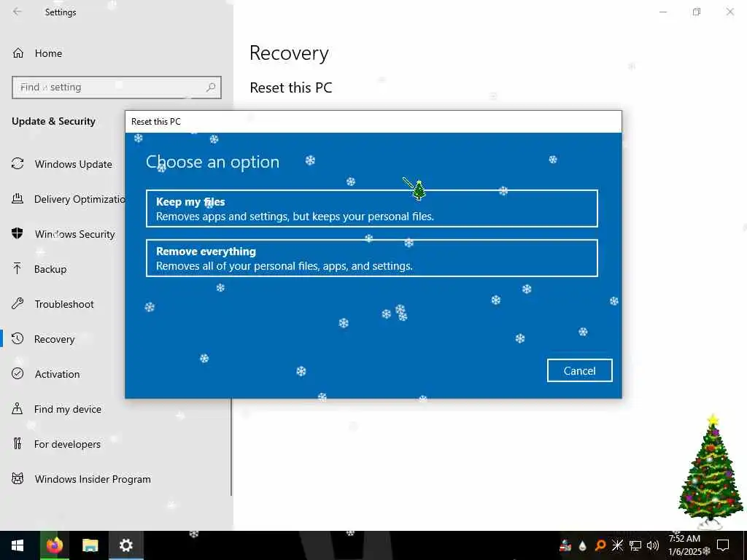Click the Troubleshoot wrench icon
The width and height of the screenshot is (747, 560).
point(18,303)
